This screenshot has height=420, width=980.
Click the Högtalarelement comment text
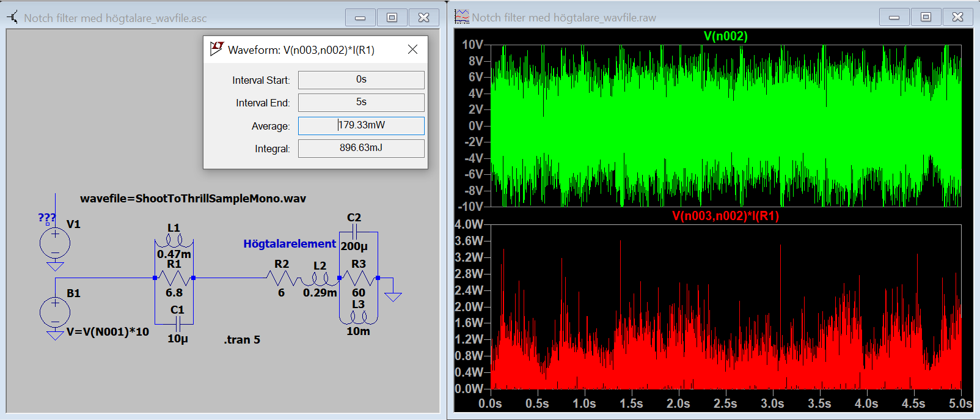[x=290, y=244]
